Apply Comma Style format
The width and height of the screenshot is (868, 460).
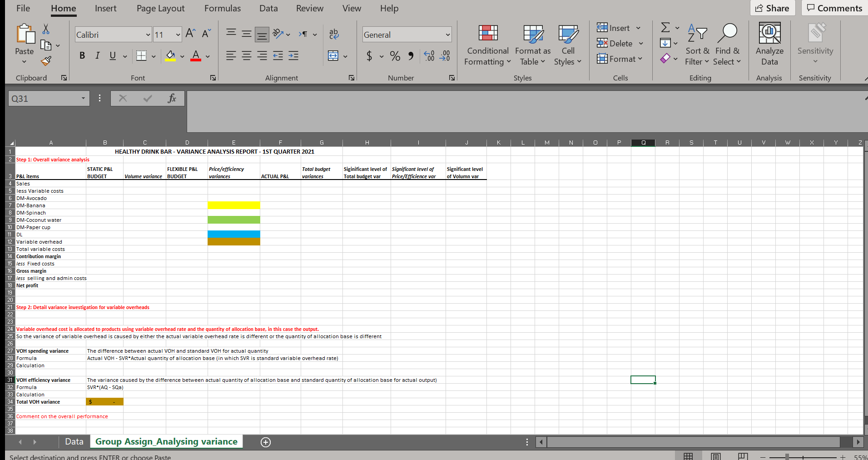tap(411, 56)
